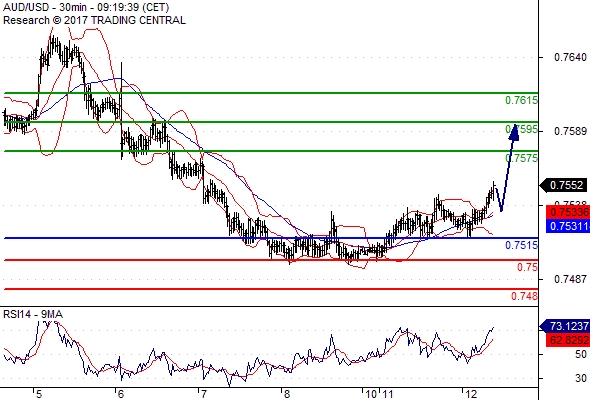Click the AUD/USD 30min chart title
Screen dimensions: 590x400
point(86,7)
